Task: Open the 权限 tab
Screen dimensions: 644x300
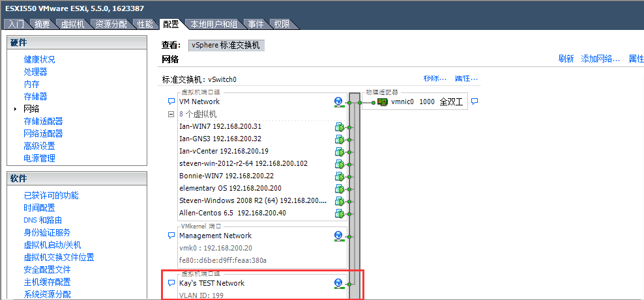Action: tap(282, 24)
